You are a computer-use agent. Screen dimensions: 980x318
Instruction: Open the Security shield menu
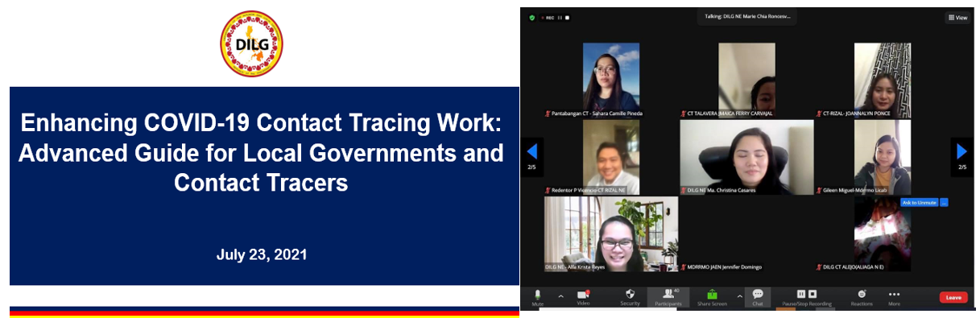coord(630,297)
